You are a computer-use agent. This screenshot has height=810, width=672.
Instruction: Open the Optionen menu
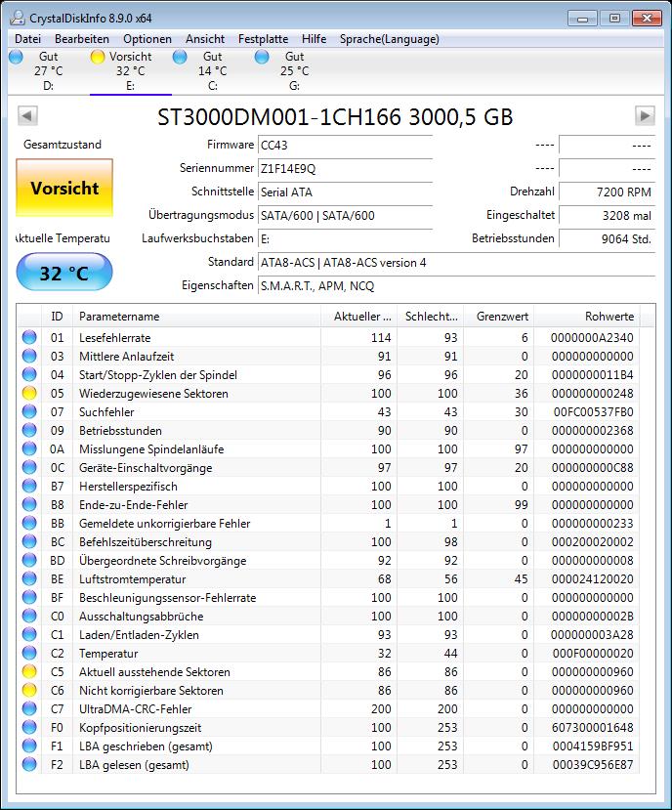click(x=147, y=39)
